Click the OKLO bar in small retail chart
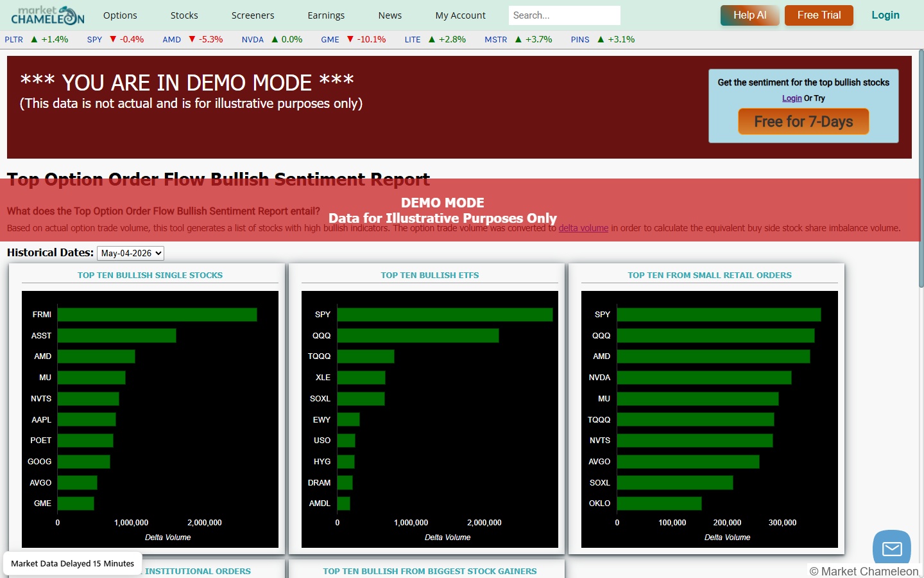The width and height of the screenshot is (924, 578). pyautogui.click(x=659, y=504)
